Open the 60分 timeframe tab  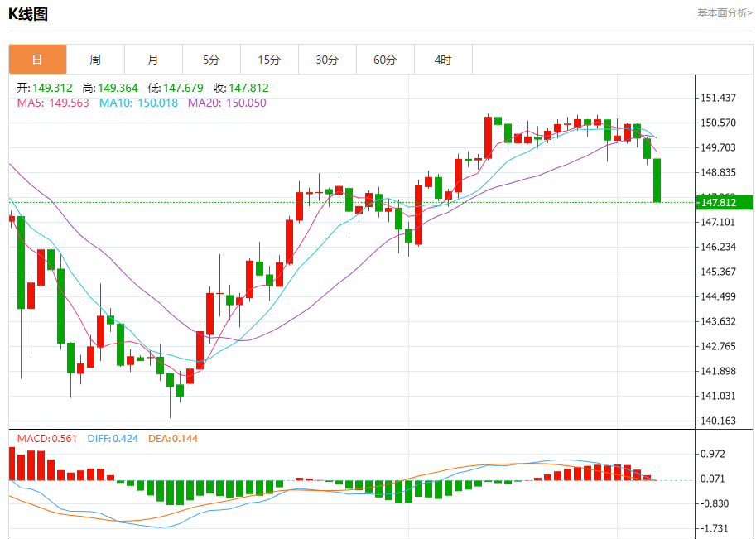385,60
